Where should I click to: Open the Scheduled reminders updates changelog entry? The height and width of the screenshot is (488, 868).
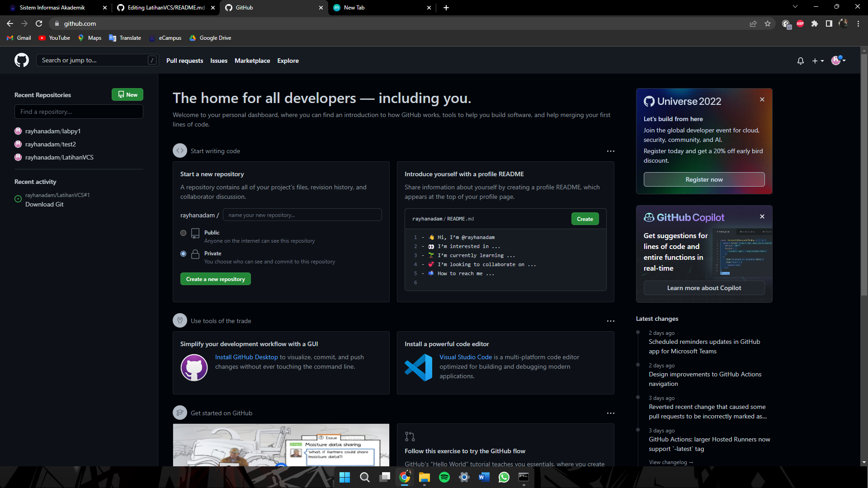tap(704, 347)
